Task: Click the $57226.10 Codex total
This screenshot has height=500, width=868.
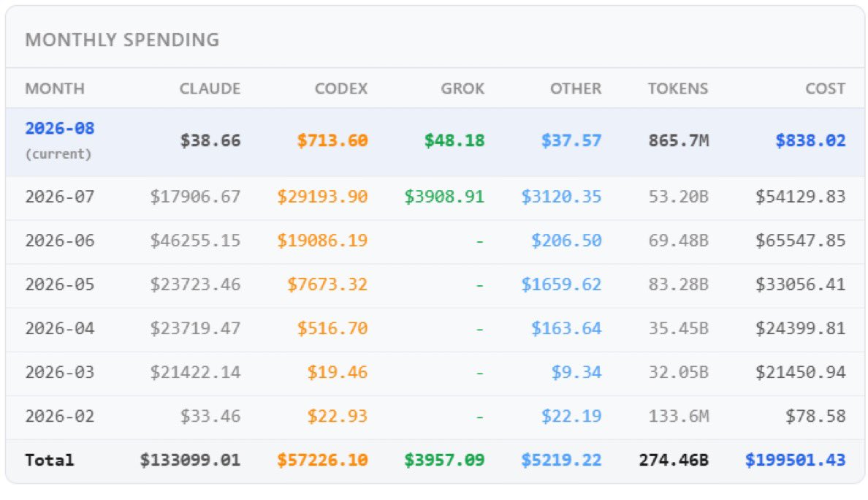Action: coord(322,460)
